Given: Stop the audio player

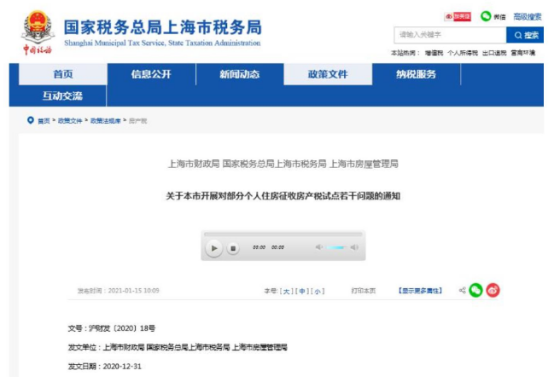Looking at the screenshot, I should pyautogui.click(x=233, y=248).
